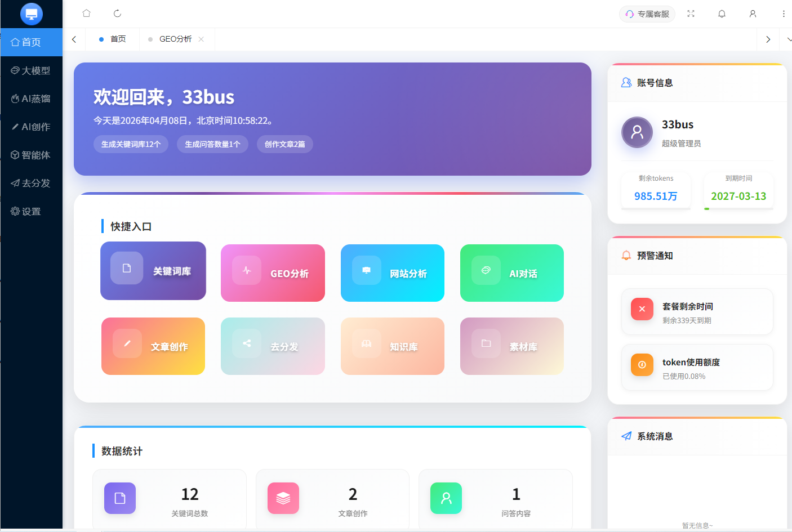Screen dimensions: 792x532
Task: Click the 关键词库 quick entry card
Action: pyautogui.click(x=153, y=271)
